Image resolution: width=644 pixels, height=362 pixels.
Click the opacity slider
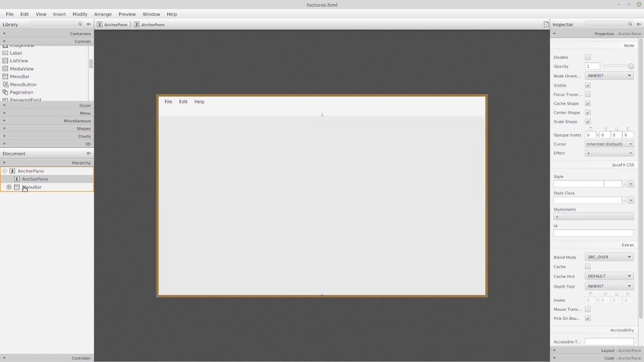tap(618, 66)
